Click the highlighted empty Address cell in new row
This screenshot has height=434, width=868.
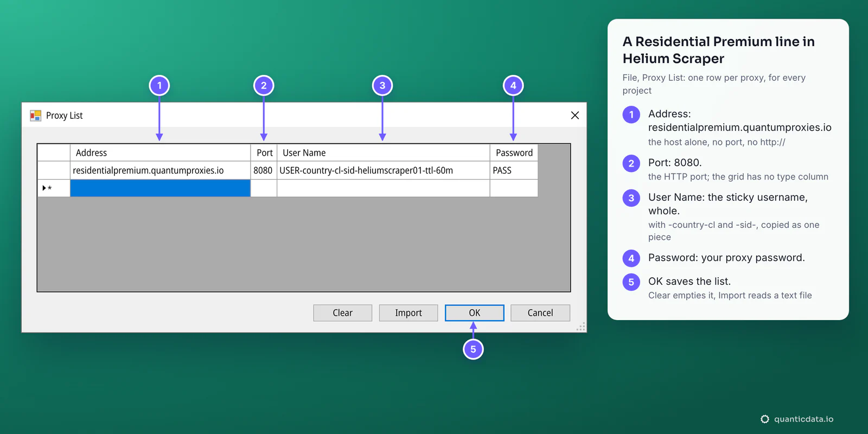click(x=160, y=188)
